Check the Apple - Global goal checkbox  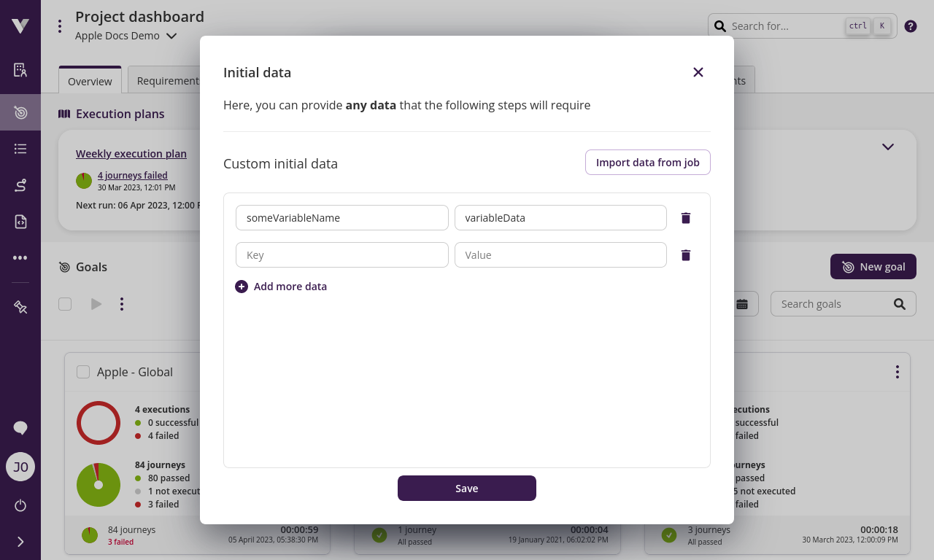point(83,372)
